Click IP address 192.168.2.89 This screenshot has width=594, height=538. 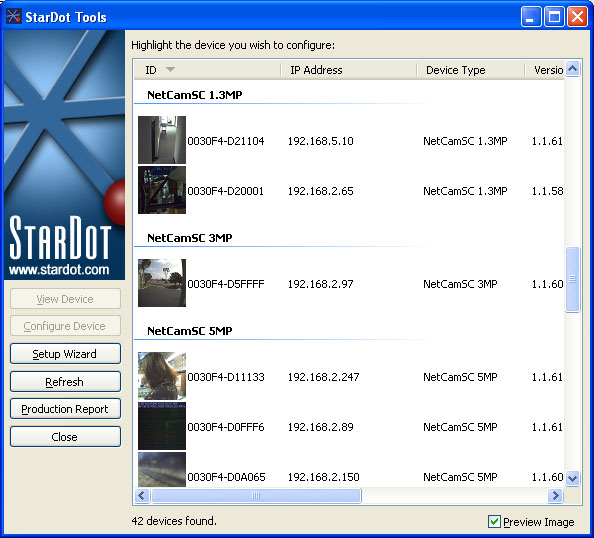pyautogui.click(x=320, y=427)
